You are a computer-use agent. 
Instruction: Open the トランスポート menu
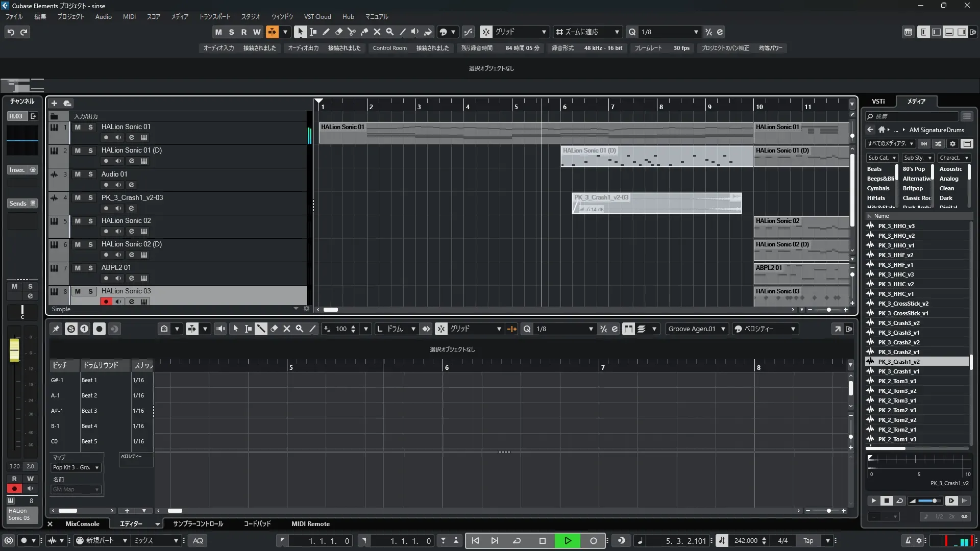(214, 16)
